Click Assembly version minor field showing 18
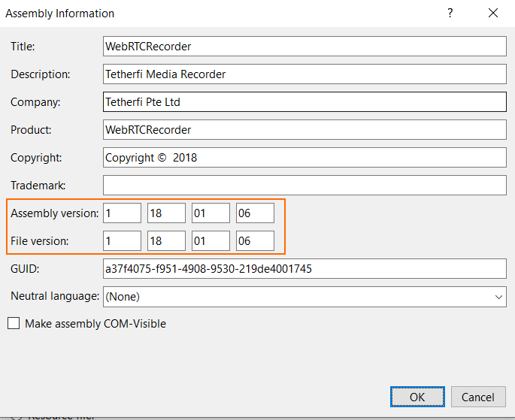The image size is (515, 420). 166,213
